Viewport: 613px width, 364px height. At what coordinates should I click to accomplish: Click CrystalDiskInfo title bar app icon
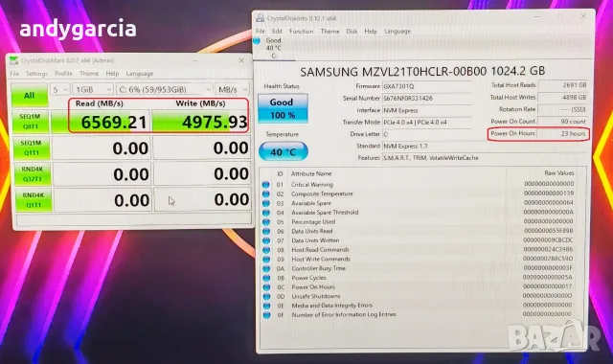point(260,18)
